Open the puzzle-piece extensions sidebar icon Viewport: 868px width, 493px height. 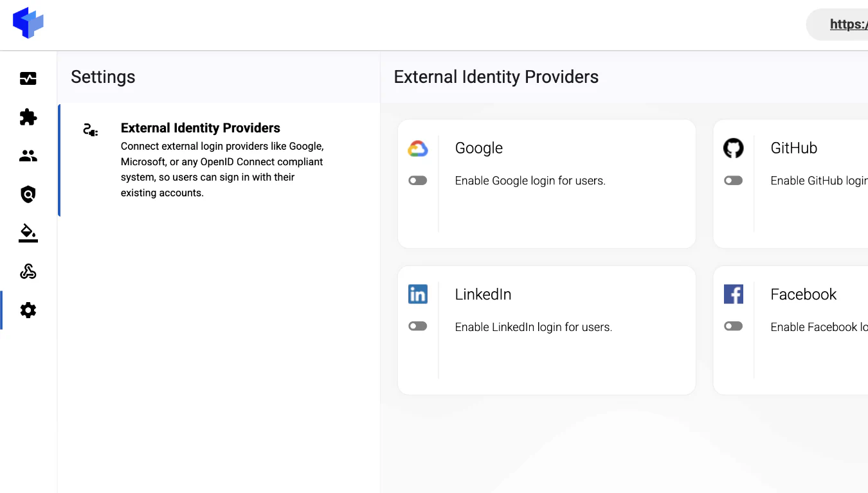pyautogui.click(x=28, y=117)
